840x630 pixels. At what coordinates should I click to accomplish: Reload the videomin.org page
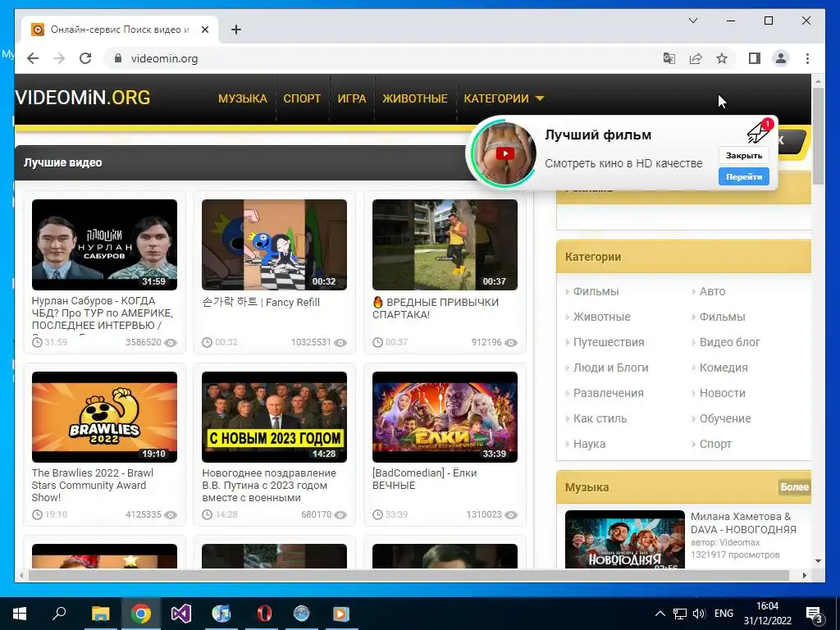85,58
